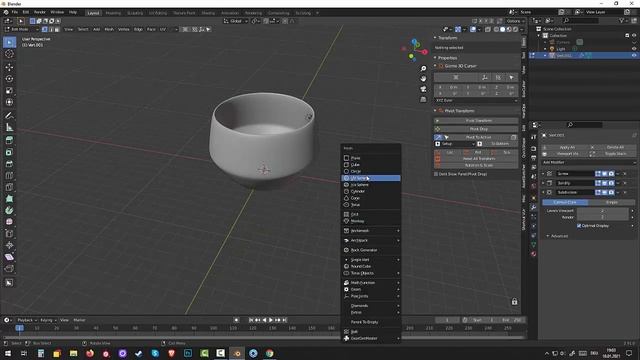Hide the Collection in the outliner
The width and height of the screenshot is (640, 360).
click(634, 36)
